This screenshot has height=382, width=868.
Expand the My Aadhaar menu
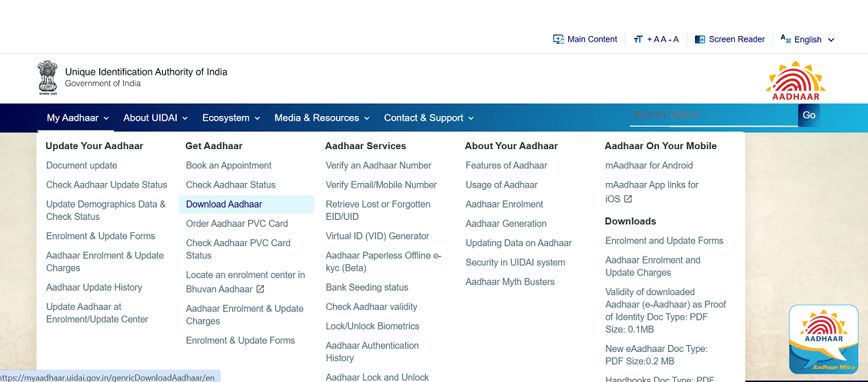78,118
